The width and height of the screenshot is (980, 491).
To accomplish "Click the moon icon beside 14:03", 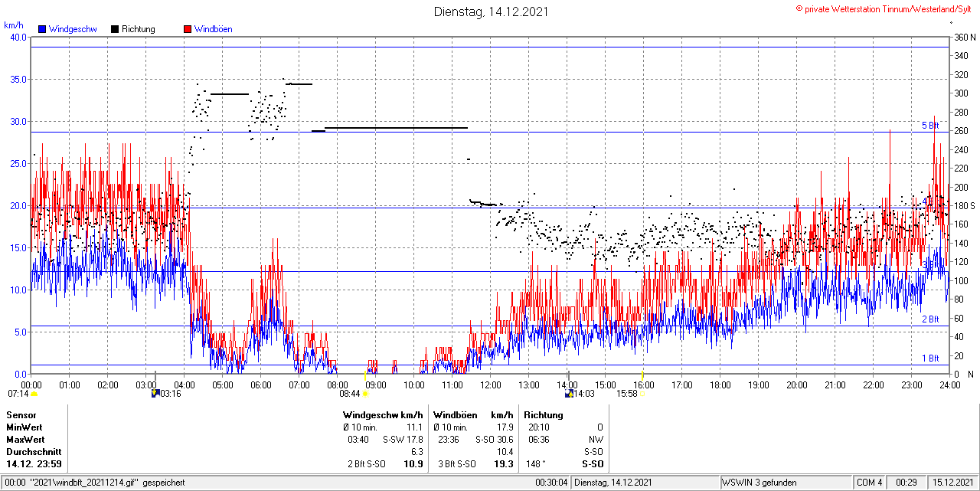I will coord(569,393).
